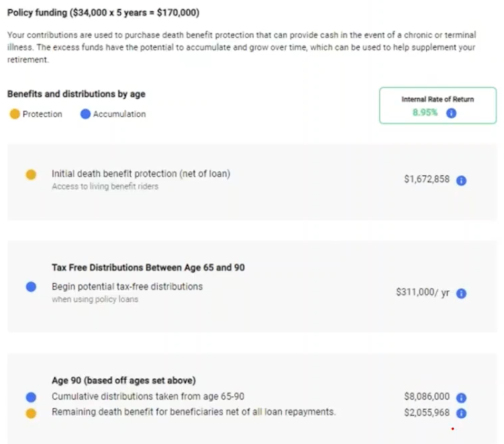Click the Policy funding heading

click(x=103, y=13)
